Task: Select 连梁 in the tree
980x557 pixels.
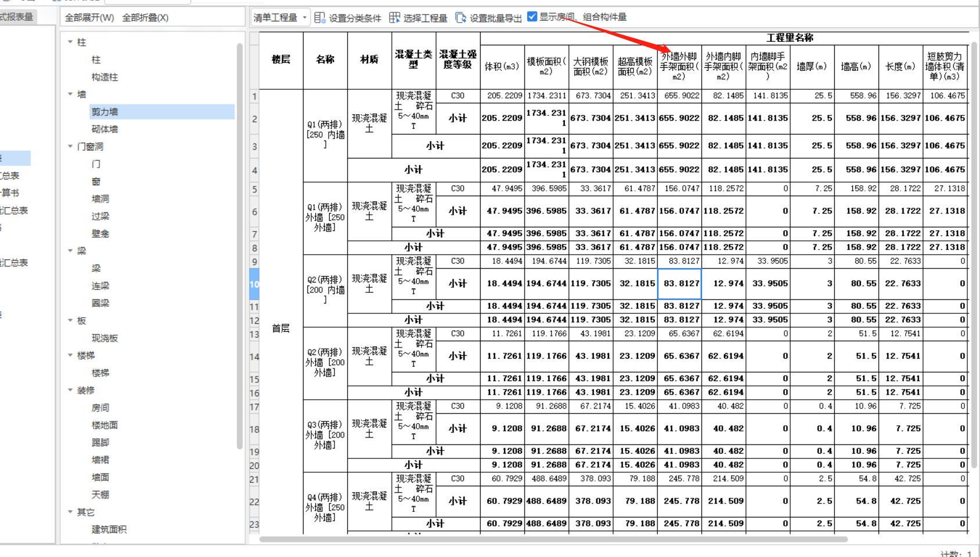Action: tap(100, 285)
